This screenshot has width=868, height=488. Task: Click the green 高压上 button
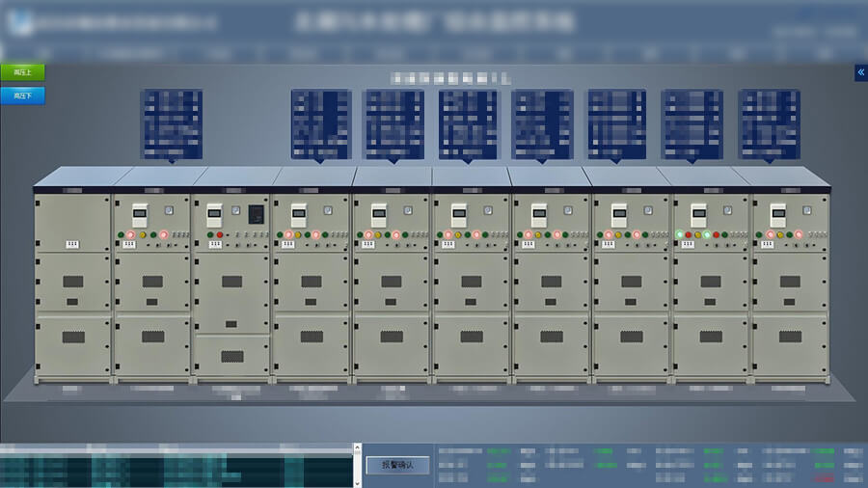pyautogui.click(x=22, y=72)
